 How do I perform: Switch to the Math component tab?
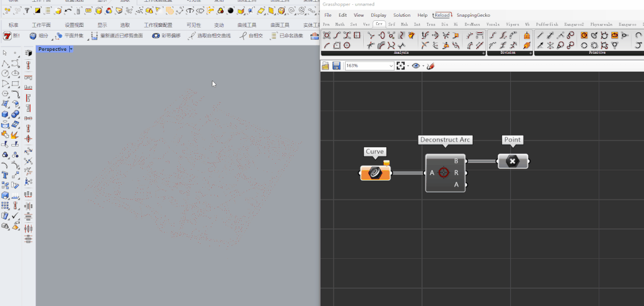click(x=340, y=25)
